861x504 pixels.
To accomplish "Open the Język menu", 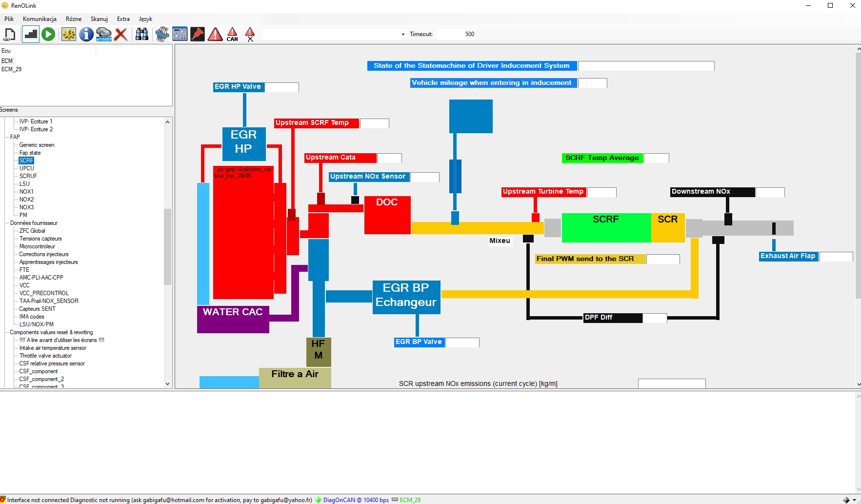I will (145, 19).
